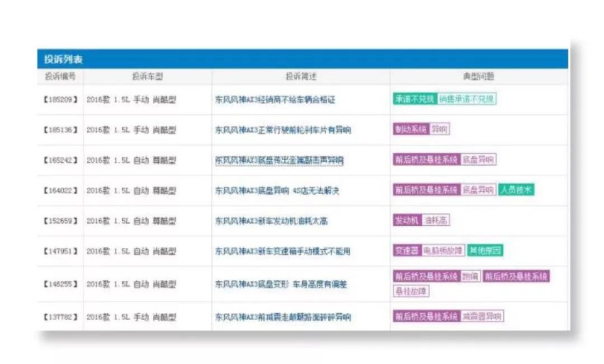Viewport: 604px width, 364px height.
Task: Select complaint number 【185136】
Action: point(60,130)
